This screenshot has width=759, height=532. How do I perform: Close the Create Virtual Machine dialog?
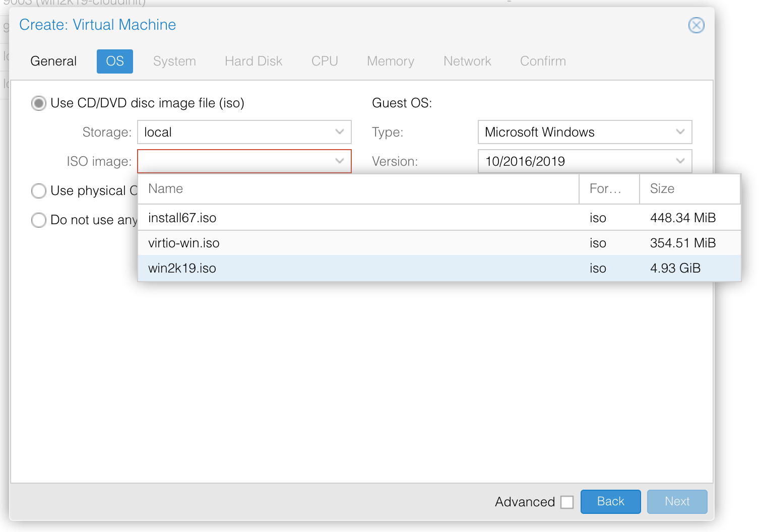(x=696, y=25)
